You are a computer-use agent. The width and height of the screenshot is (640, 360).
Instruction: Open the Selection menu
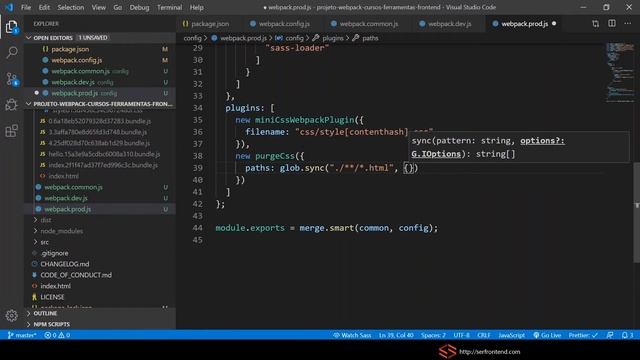71,7
